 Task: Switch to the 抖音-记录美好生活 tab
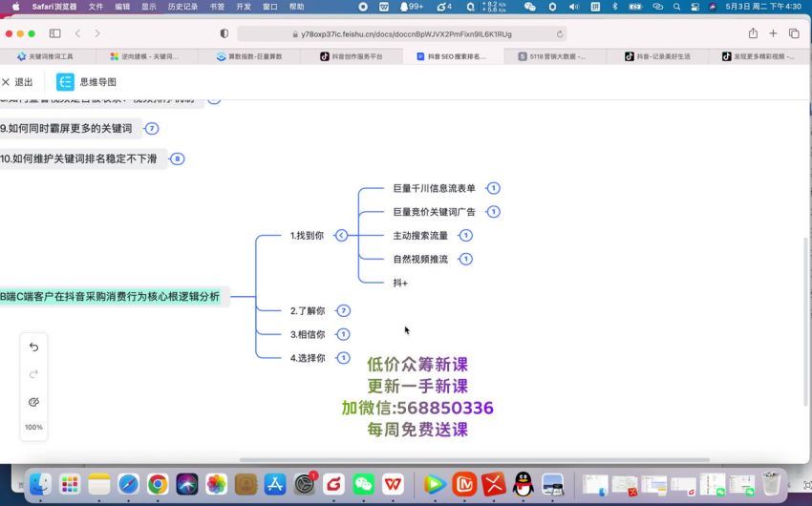coord(657,56)
